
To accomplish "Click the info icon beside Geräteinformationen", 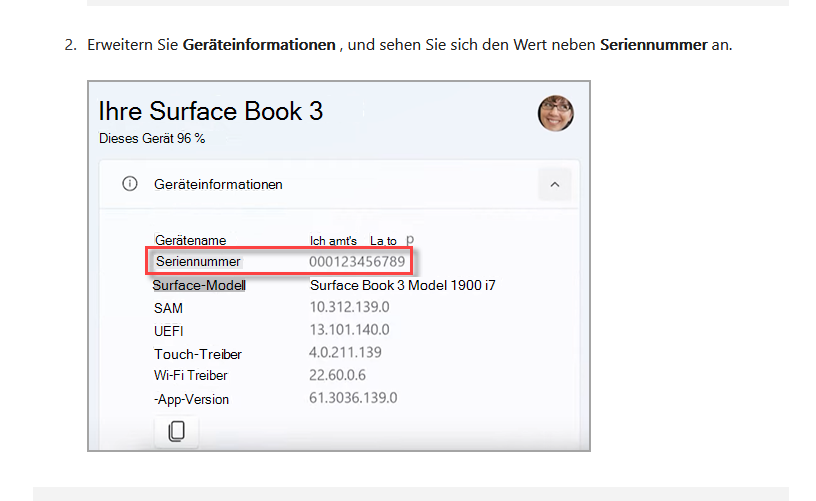I will [130, 184].
